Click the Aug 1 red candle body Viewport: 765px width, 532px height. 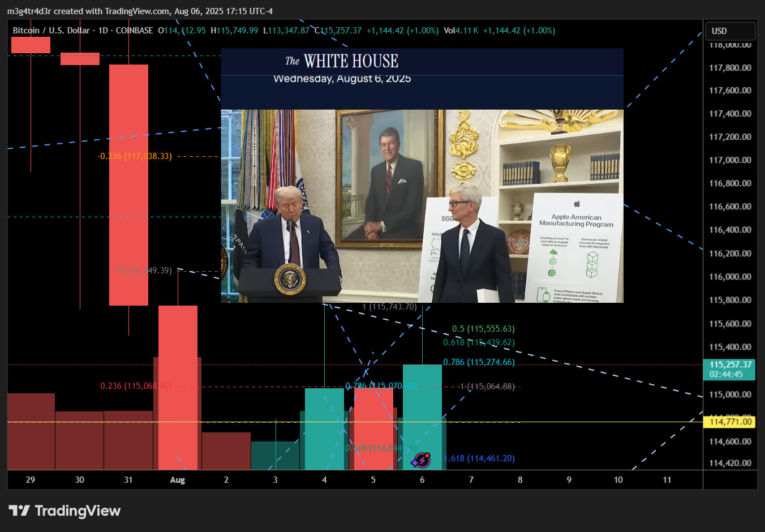(x=178, y=388)
